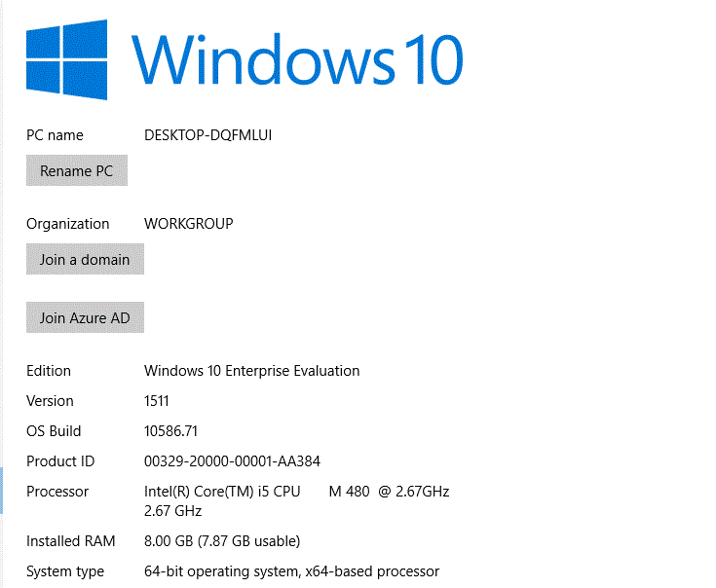Click the Edition label
The image size is (716, 588).
coord(49,370)
